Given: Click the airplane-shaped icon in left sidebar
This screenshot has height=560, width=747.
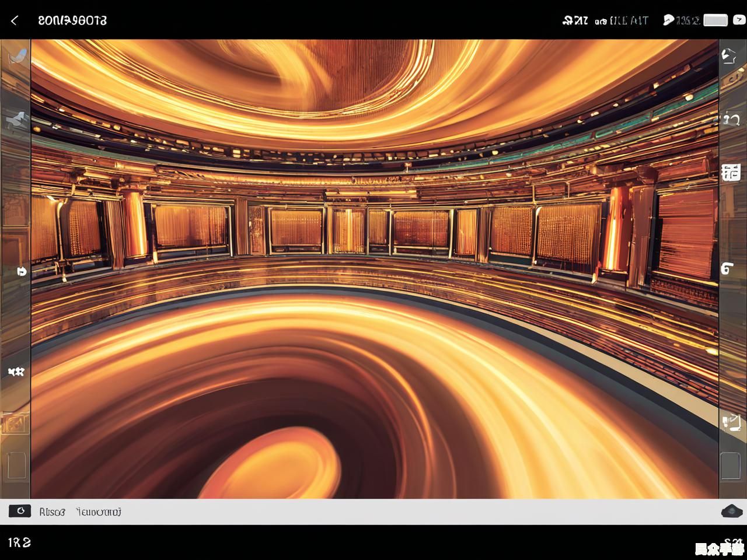Looking at the screenshot, I should [x=16, y=120].
